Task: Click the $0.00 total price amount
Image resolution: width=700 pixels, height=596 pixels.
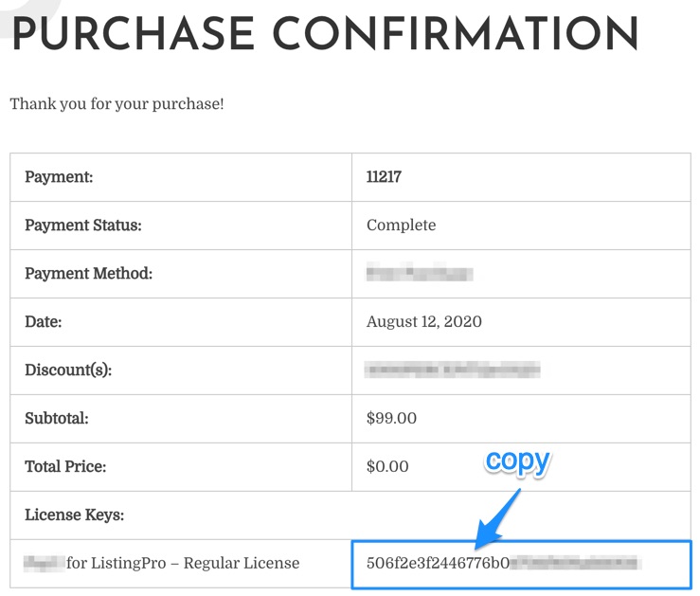Action: (387, 466)
